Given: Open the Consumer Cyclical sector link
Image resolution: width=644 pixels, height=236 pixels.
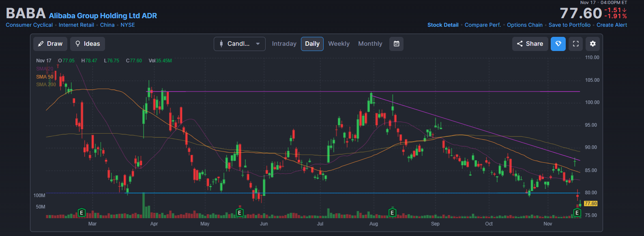Looking at the screenshot, I should [x=29, y=25].
